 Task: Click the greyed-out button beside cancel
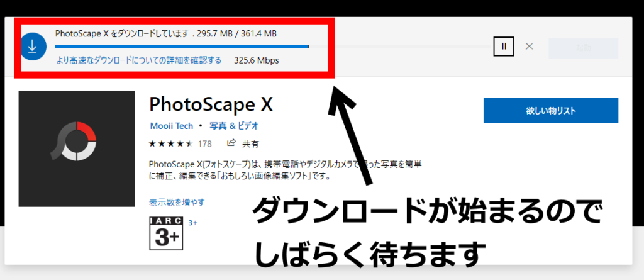click(x=583, y=48)
